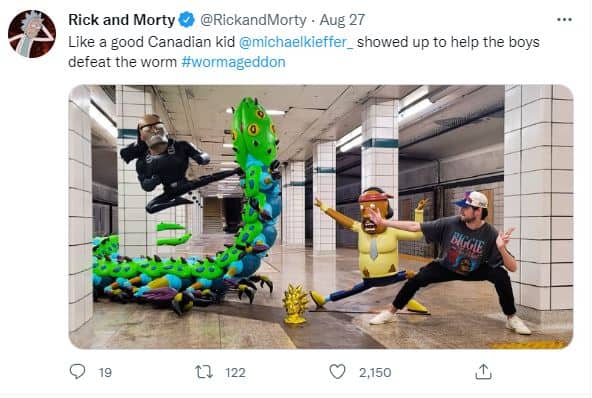Open the Aug 27 timestamp link

click(x=342, y=20)
